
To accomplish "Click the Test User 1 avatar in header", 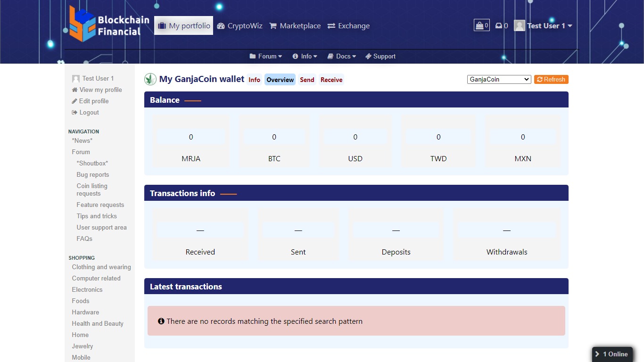I will (x=520, y=26).
